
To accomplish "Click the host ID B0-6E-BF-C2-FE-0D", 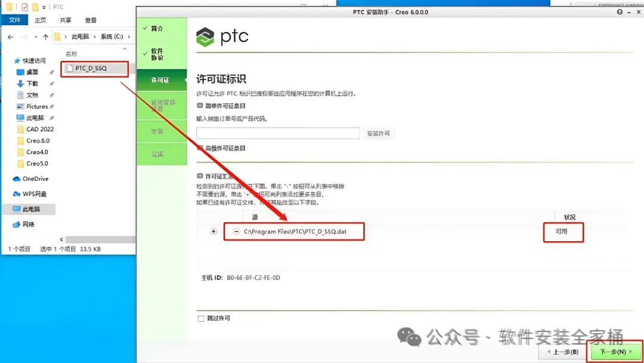I will [253, 278].
